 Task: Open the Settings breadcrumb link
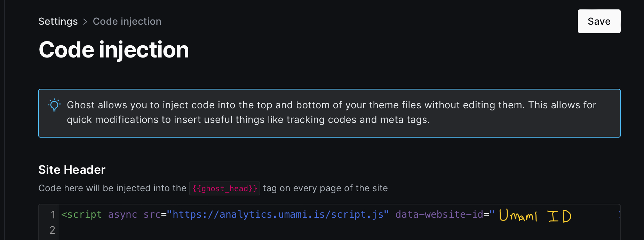(x=58, y=21)
